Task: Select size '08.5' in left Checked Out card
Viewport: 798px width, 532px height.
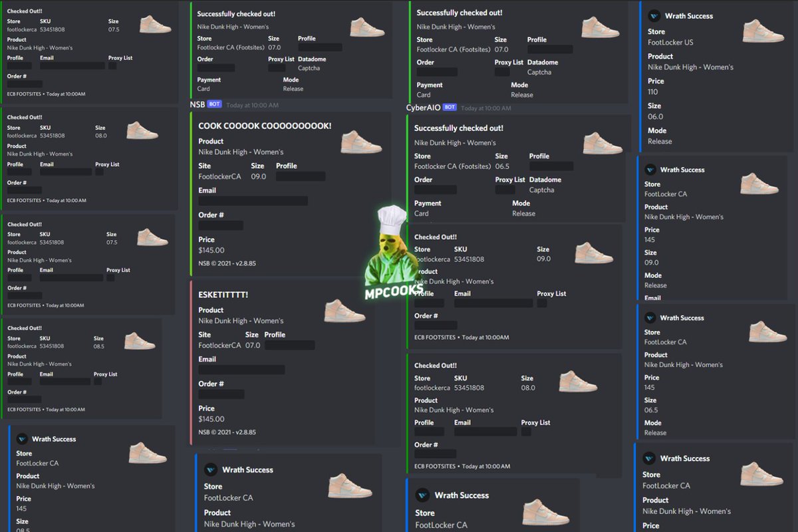Action: tap(98, 346)
